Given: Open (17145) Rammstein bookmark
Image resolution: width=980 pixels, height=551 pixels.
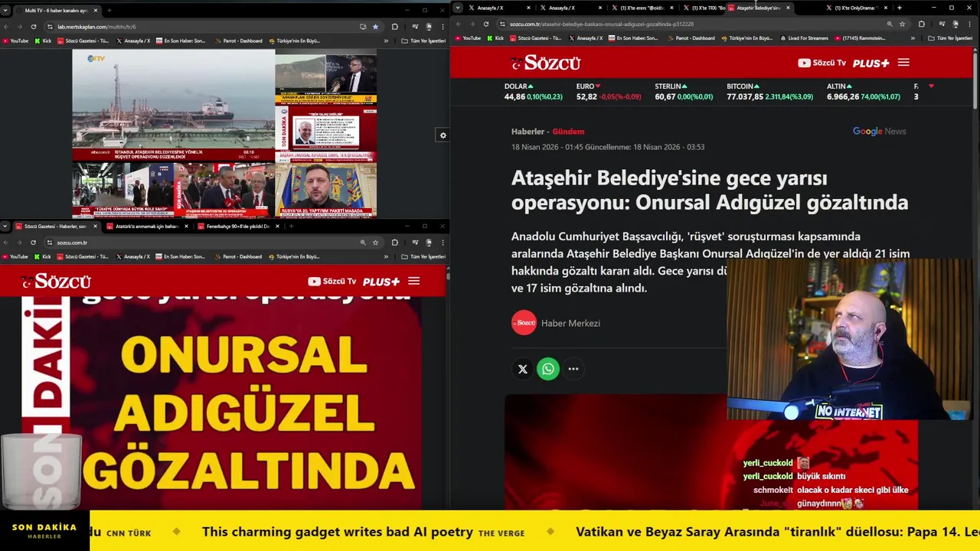Looking at the screenshot, I should point(859,37).
